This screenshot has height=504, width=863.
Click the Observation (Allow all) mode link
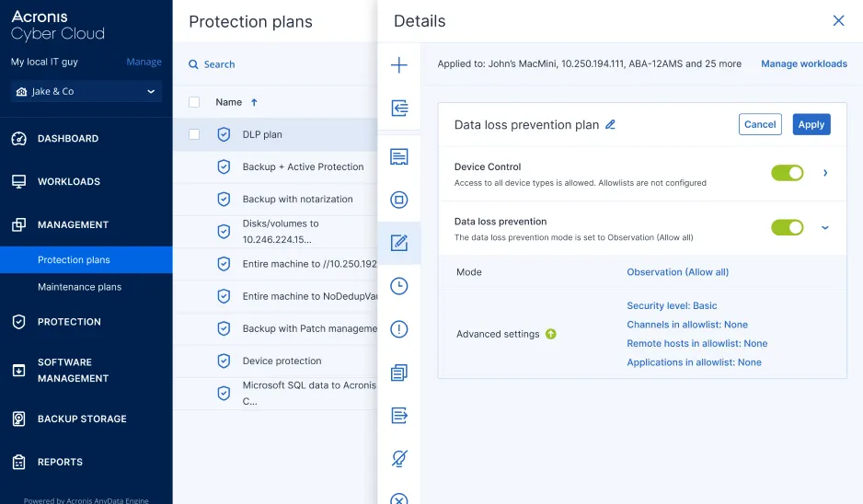coord(677,272)
